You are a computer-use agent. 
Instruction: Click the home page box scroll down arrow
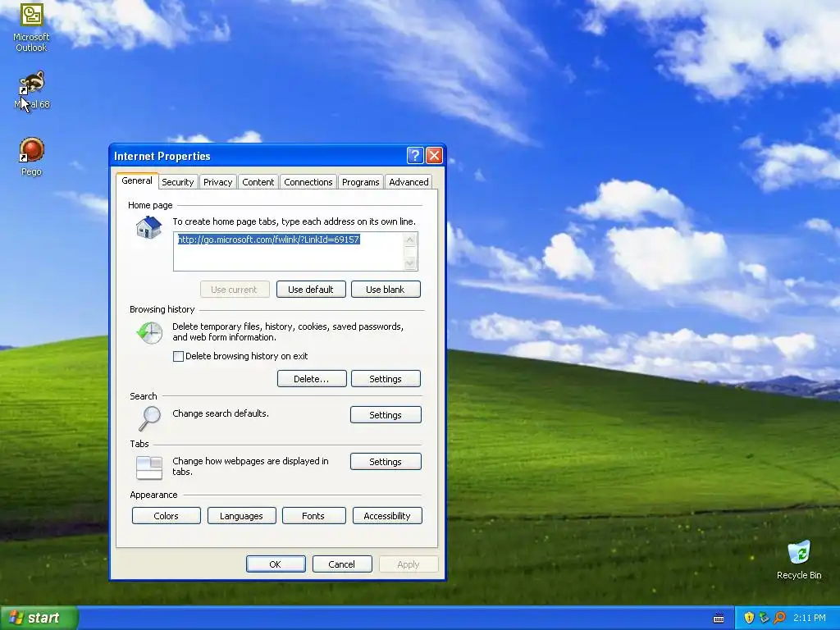410,263
